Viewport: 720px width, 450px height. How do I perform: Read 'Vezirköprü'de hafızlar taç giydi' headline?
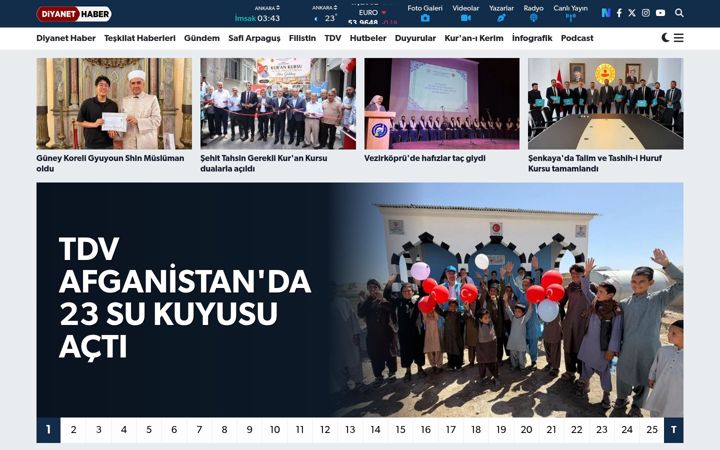coord(425,158)
